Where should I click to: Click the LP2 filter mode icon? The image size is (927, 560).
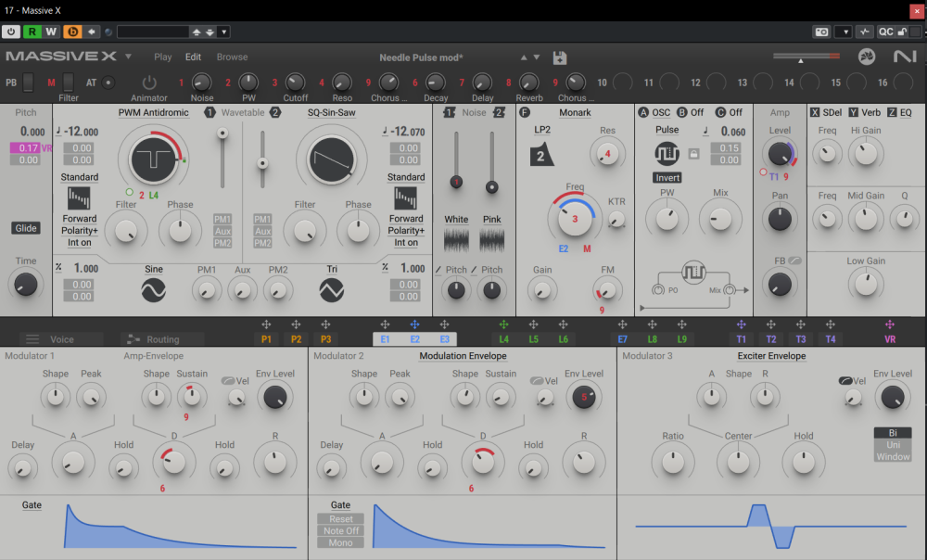541,155
